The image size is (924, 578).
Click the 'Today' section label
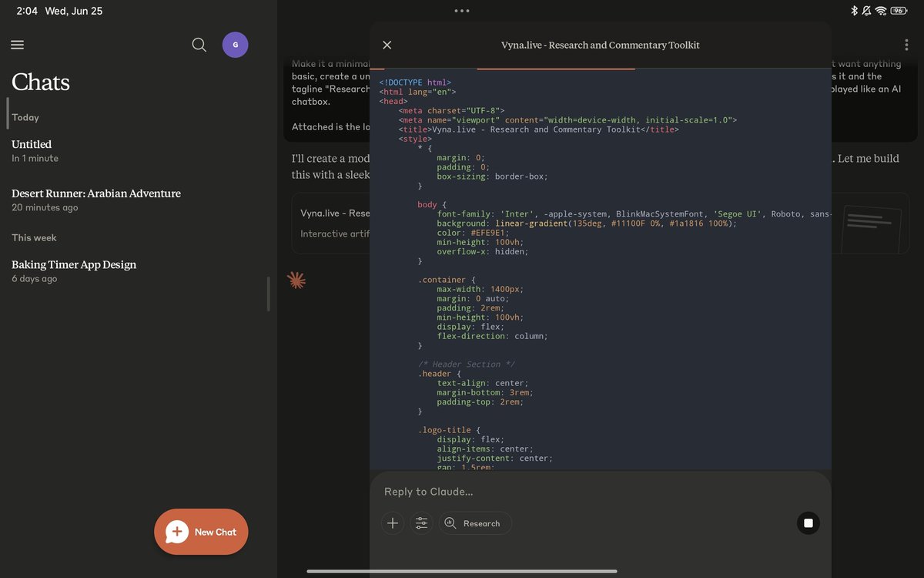point(25,117)
